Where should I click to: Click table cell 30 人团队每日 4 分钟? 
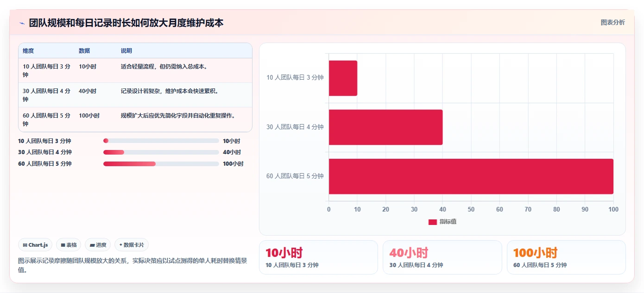[47, 95]
